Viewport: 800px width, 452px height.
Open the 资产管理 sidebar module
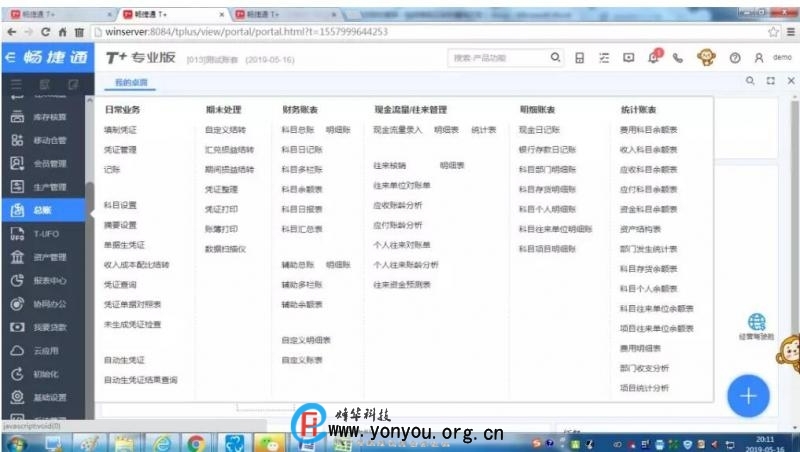pos(43,257)
